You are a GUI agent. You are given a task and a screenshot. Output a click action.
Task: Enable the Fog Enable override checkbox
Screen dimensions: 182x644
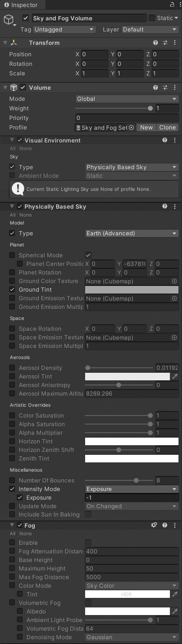pyautogui.click(x=12, y=542)
